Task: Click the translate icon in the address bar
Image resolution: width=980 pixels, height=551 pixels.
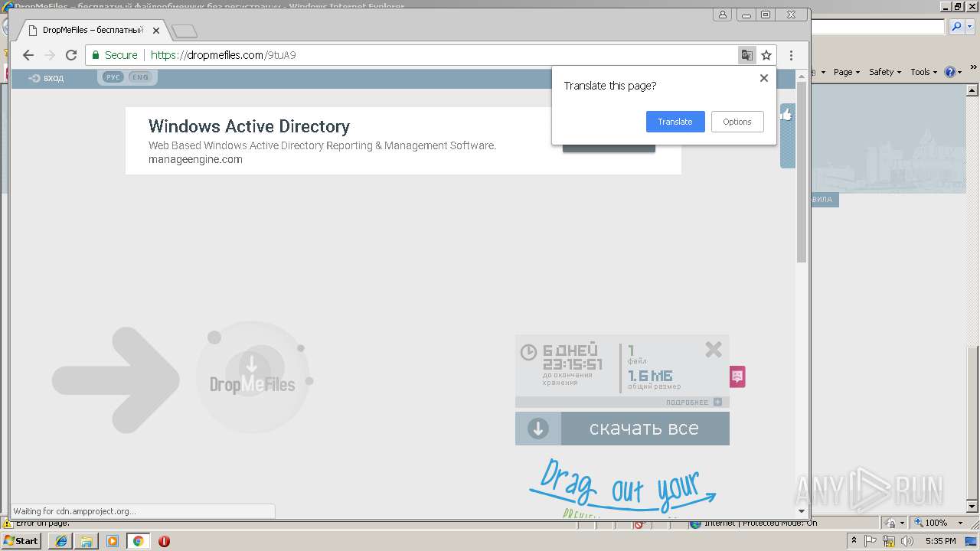Action: pos(746,55)
